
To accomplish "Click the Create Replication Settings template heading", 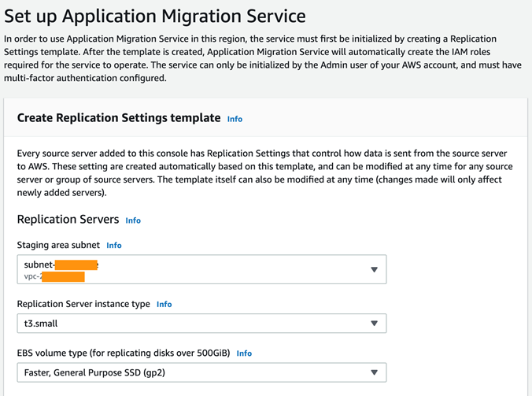I will click(119, 118).
